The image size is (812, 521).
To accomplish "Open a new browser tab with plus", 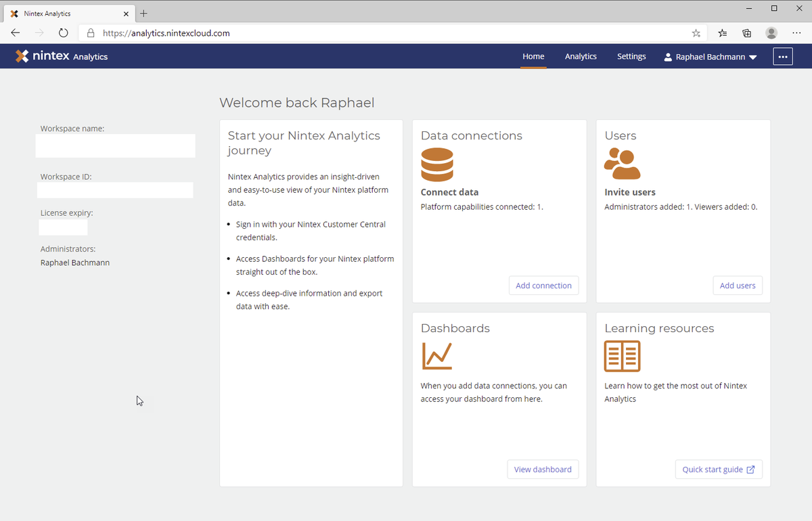I will (x=143, y=14).
